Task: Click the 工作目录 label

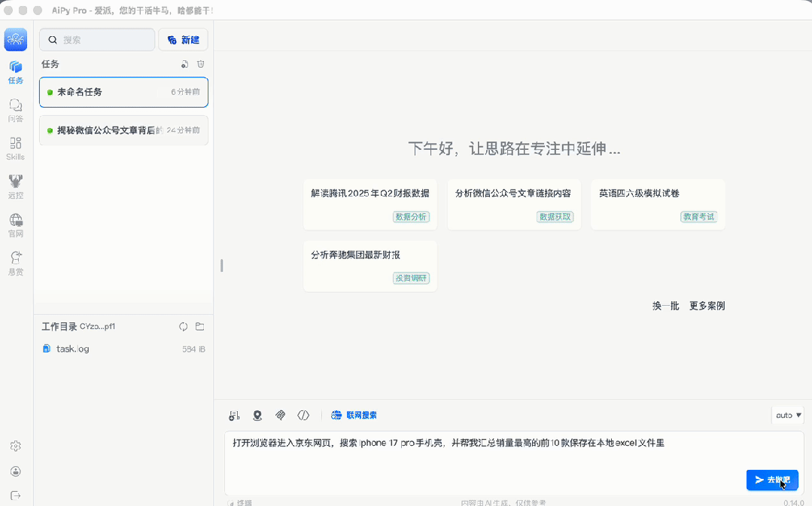Action: (59, 326)
